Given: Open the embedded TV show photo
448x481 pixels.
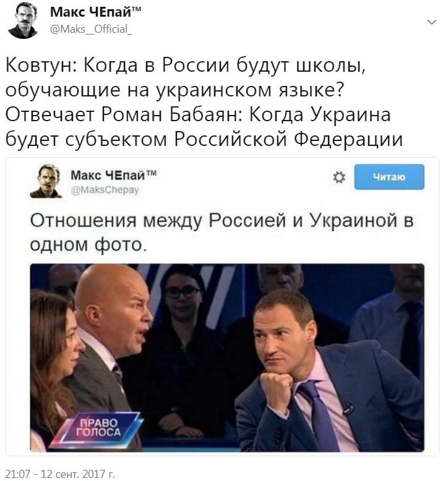Looking at the screenshot, I should tap(227, 358).
